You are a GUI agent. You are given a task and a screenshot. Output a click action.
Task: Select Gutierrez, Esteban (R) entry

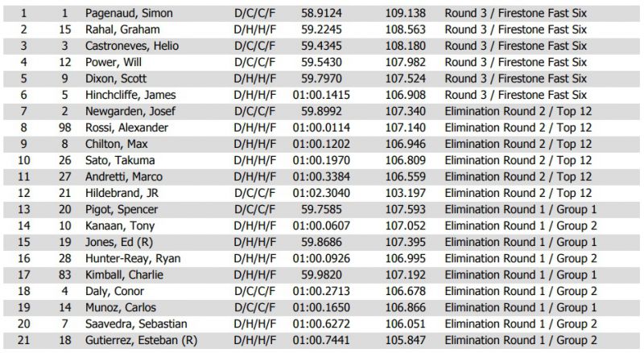pyautogui.click(x=141, y=340)
